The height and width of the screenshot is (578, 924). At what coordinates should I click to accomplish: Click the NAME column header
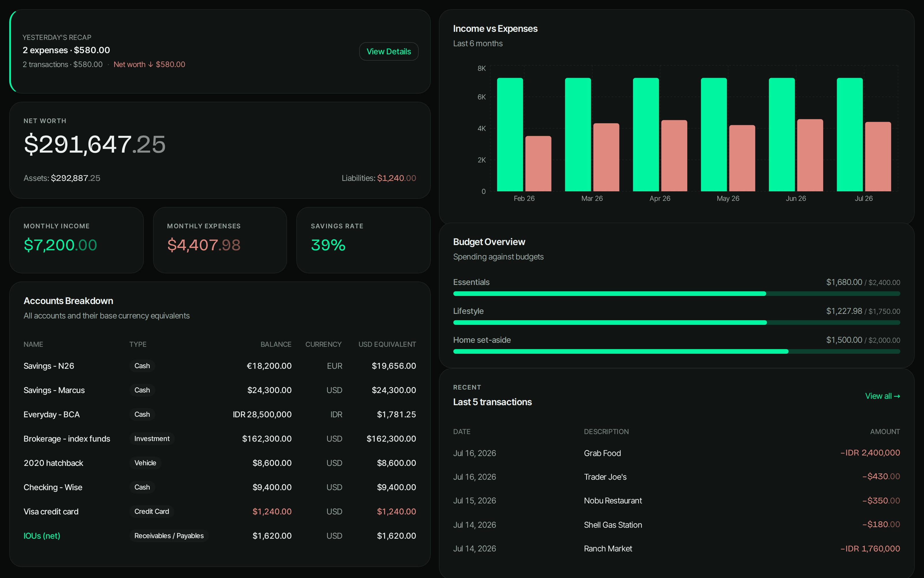[33, 344]
